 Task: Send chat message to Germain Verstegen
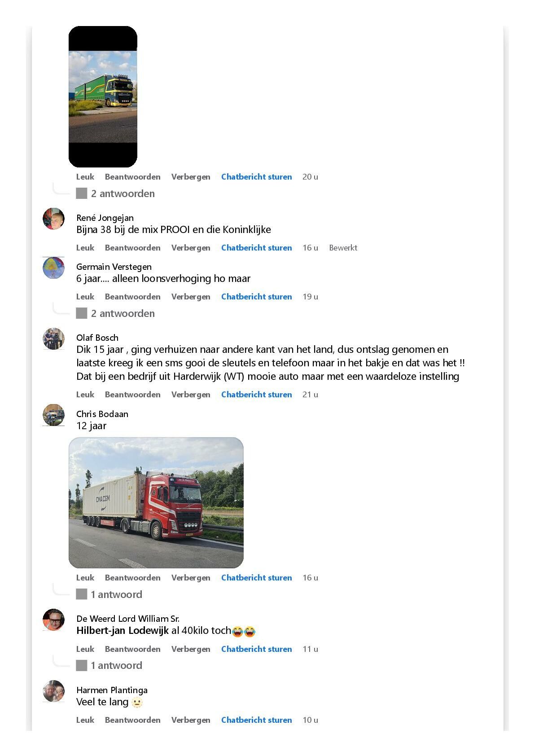coord(256,297)
